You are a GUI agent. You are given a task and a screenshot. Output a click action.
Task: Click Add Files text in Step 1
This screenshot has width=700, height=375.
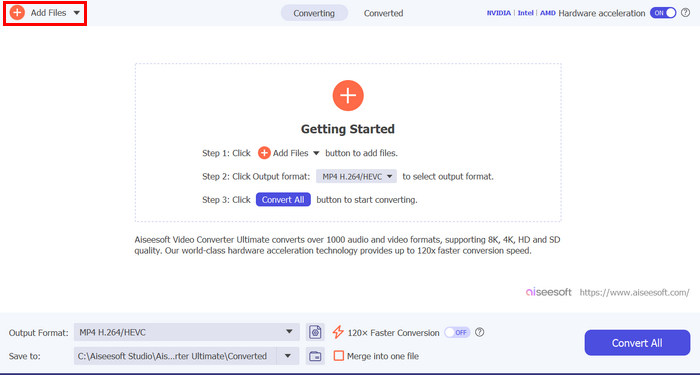coord(291,153)
